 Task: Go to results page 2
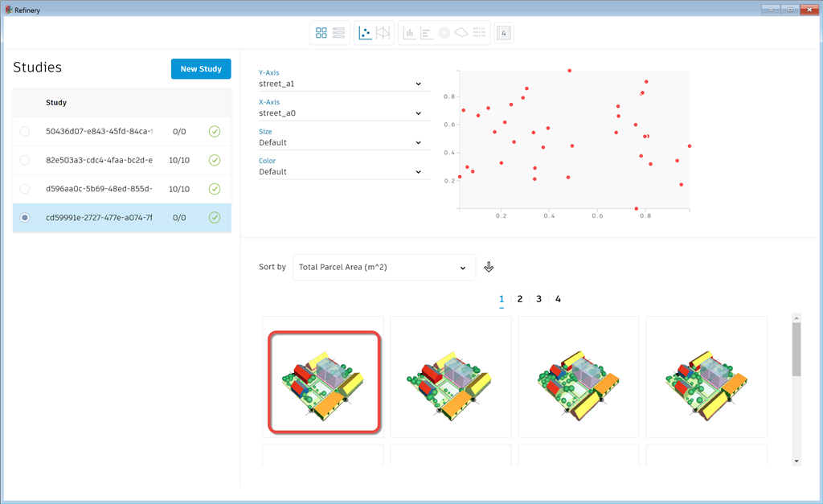pyautogui.click(x=520, y=299)
